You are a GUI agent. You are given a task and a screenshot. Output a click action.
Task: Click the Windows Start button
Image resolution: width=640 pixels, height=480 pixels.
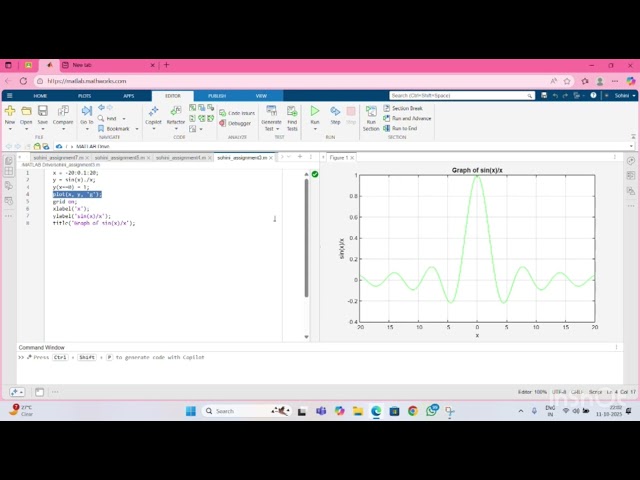(191, 411)
